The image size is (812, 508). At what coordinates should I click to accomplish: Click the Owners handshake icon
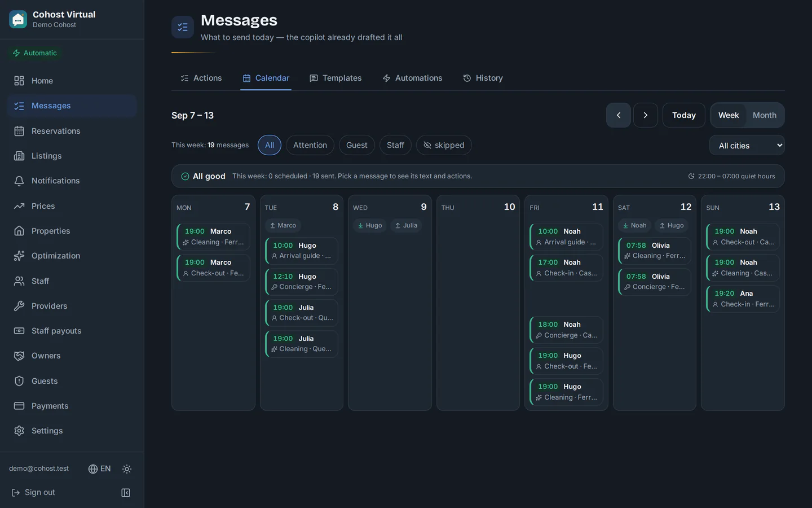click(x=19, y=356)
